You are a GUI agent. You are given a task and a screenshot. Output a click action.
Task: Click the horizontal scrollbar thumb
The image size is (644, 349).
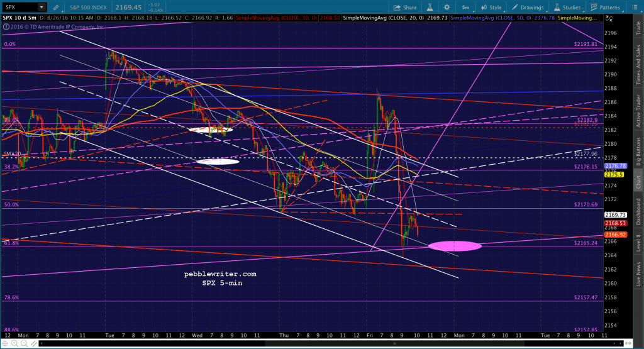[395, 343]
